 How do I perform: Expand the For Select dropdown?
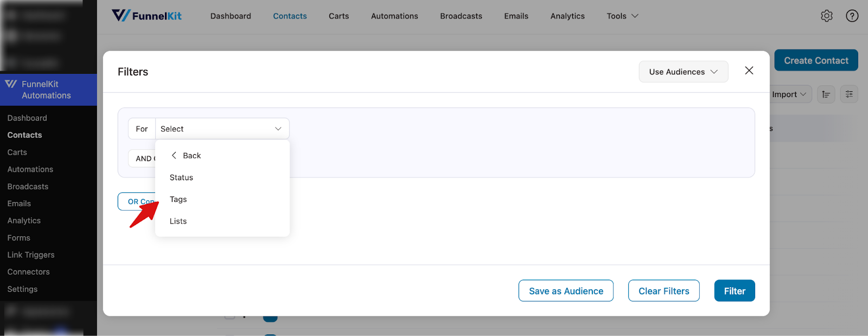point(222,129)
